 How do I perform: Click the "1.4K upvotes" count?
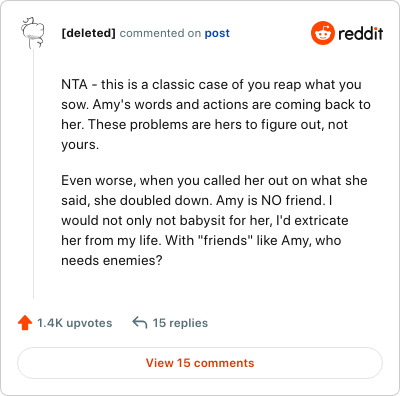click(75, 323)
